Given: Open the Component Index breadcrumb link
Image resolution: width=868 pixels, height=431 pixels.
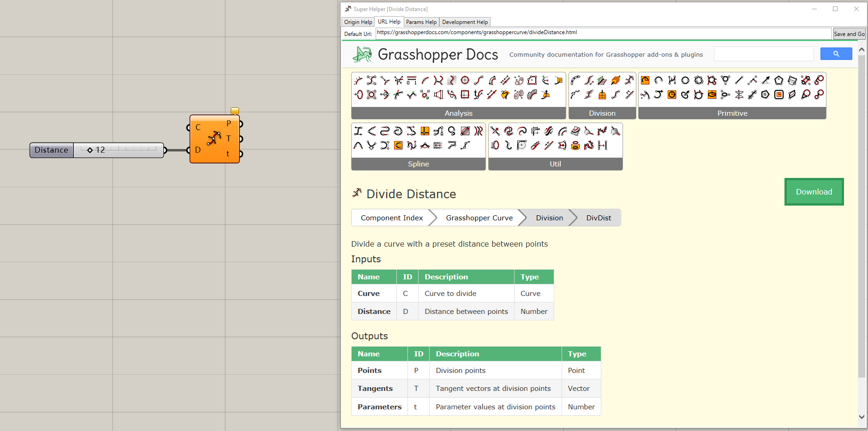Looking at the screenshot, I should (392, 218).
